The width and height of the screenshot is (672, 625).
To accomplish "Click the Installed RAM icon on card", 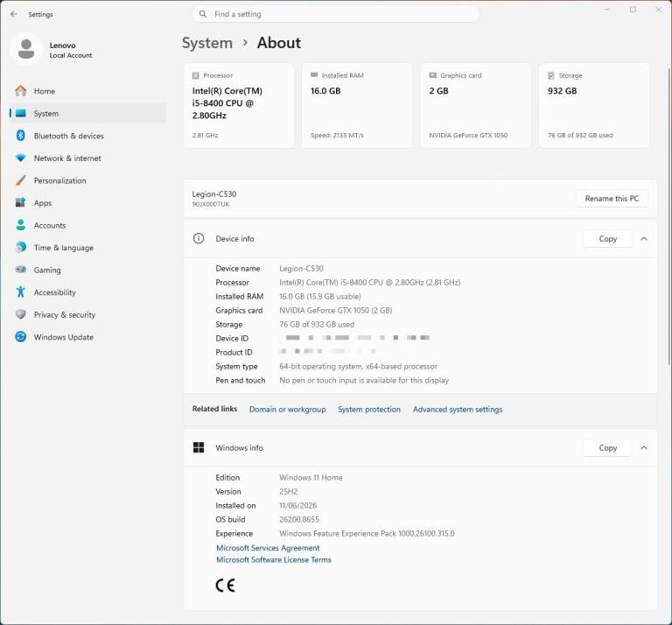I will (314, 75).
